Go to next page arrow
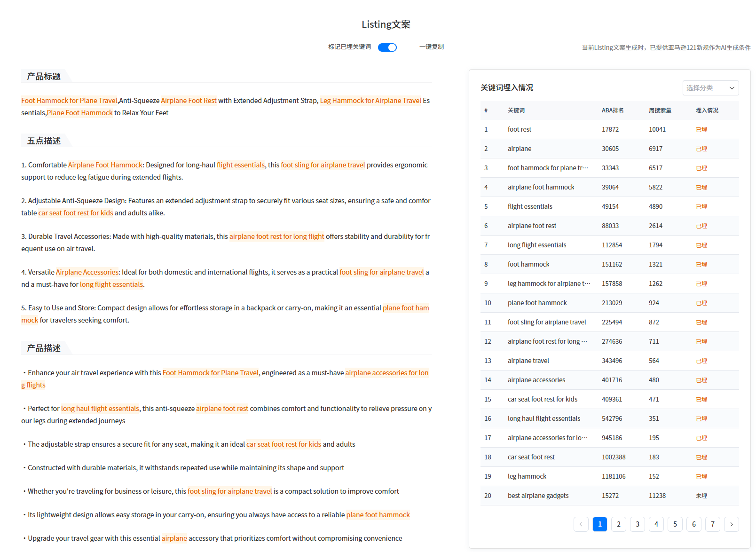756x552 pixels. (x=732, y=524)
